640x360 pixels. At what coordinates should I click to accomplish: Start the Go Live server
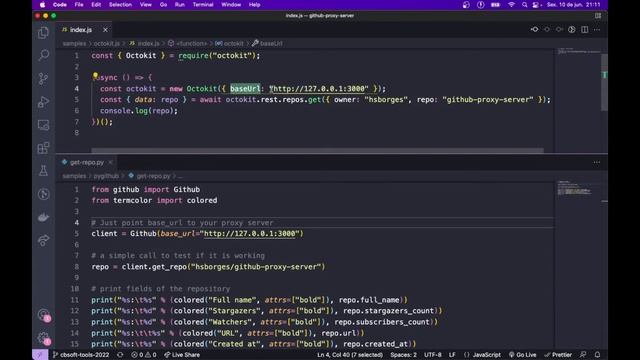(522, 355)
